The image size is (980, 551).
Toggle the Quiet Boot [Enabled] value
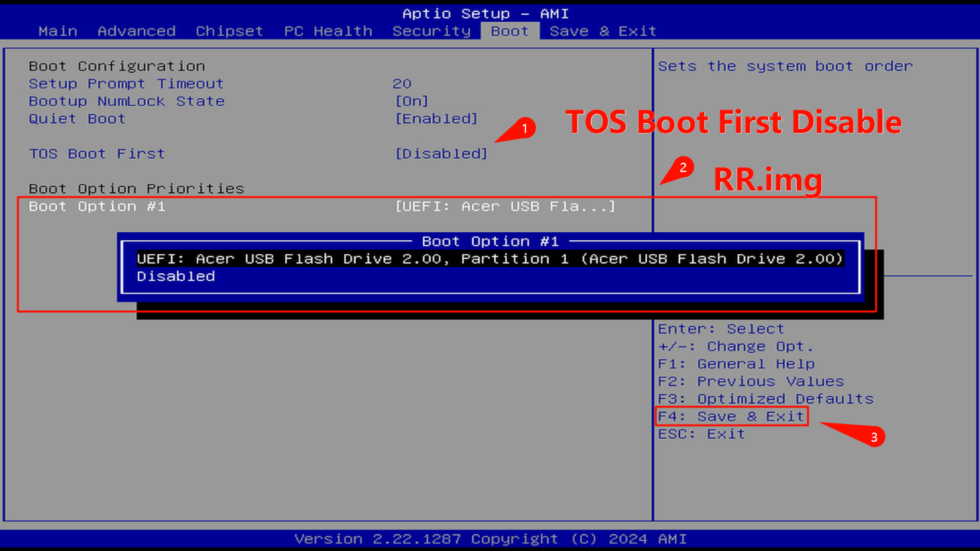pyautogui.click(x=436, y=119)
